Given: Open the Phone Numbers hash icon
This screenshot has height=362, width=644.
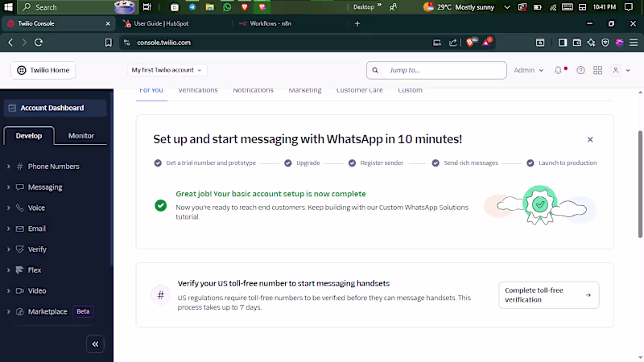Looking at the screenshot, I should 19,167.
